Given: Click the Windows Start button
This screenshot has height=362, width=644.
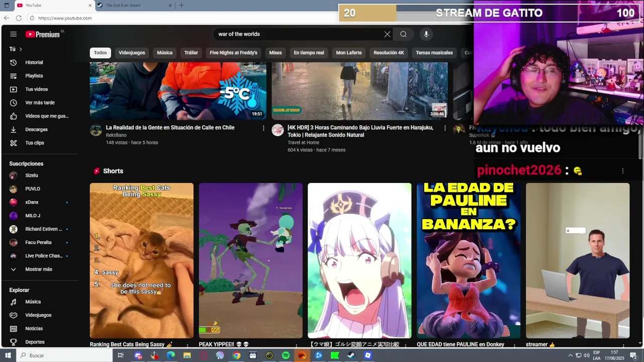Looking at the screenshot, I should [x=8, y=355].
